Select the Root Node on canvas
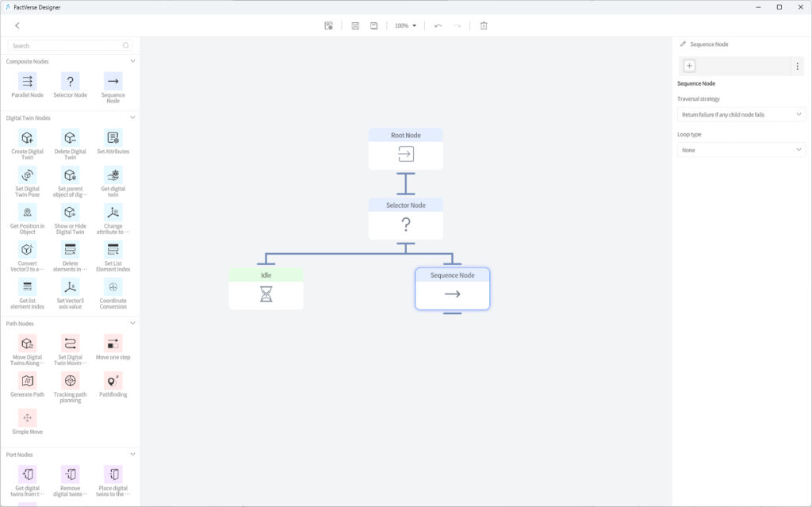The height and width of the screenshot is (507, 812). 405,149
